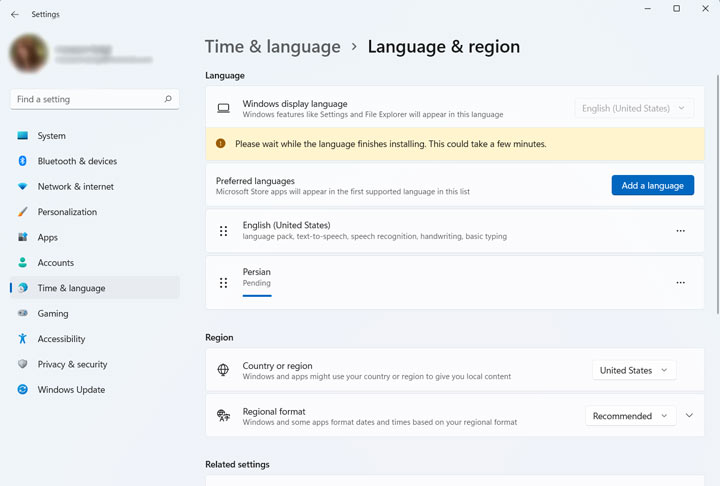
Task: Click drag handle for Persian
Action: [224, 283]
